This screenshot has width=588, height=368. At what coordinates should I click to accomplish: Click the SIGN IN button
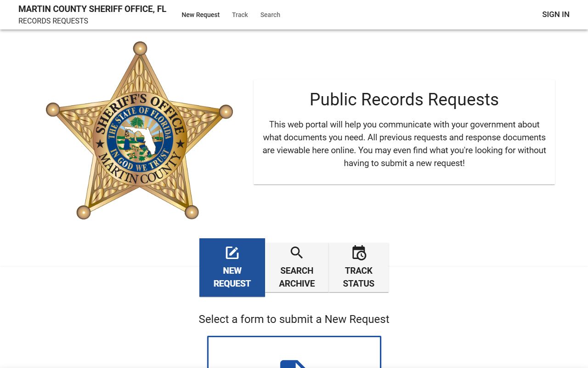pos(555,14)
